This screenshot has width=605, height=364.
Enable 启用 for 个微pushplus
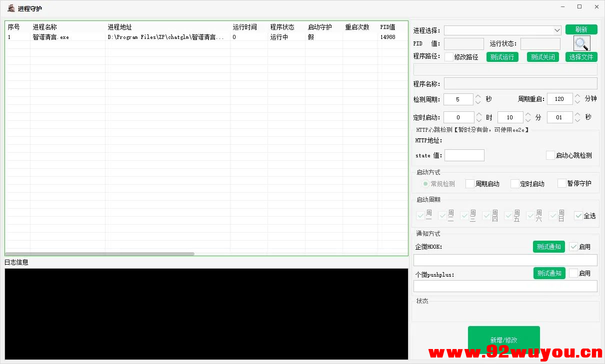coord(573,273)
